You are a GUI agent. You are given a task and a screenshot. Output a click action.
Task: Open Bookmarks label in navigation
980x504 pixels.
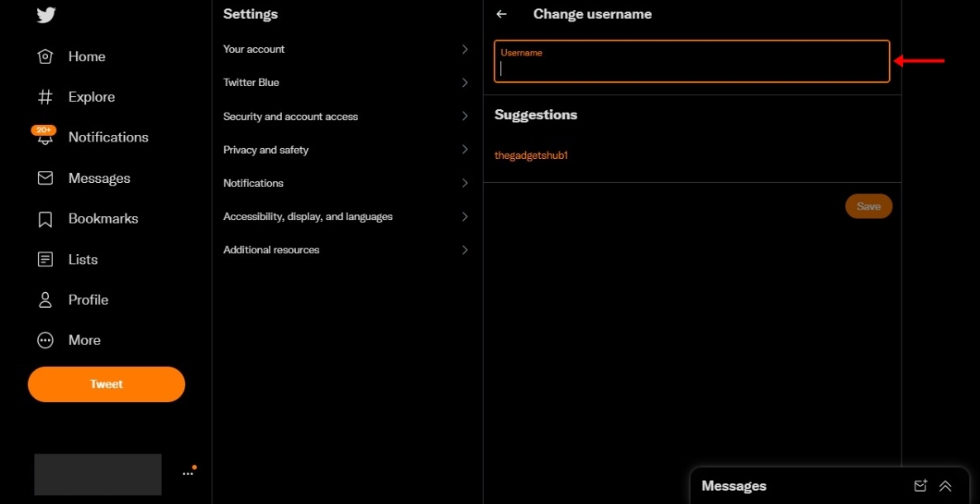point(103,218)
